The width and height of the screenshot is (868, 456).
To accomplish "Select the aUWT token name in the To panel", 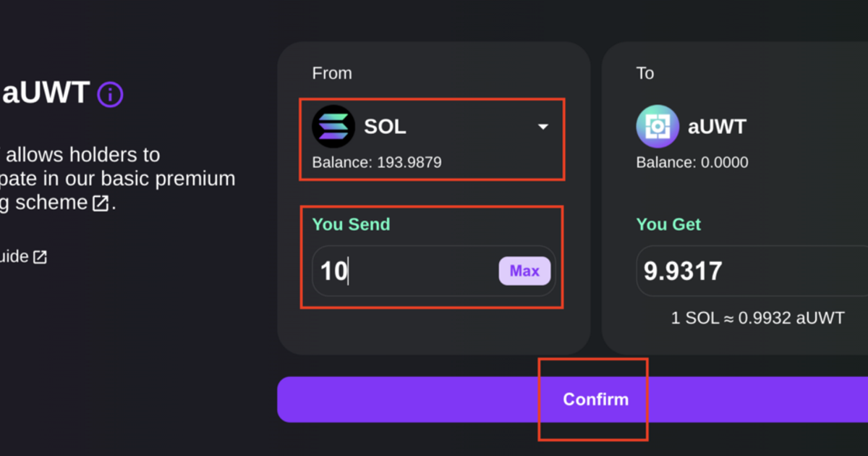I will pos(716,127).
